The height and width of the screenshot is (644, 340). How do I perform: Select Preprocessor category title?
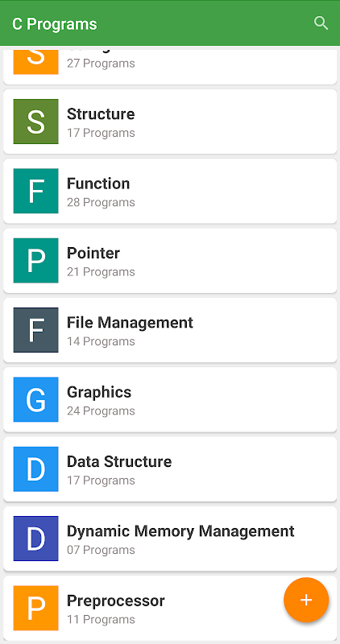coord(115,601)
